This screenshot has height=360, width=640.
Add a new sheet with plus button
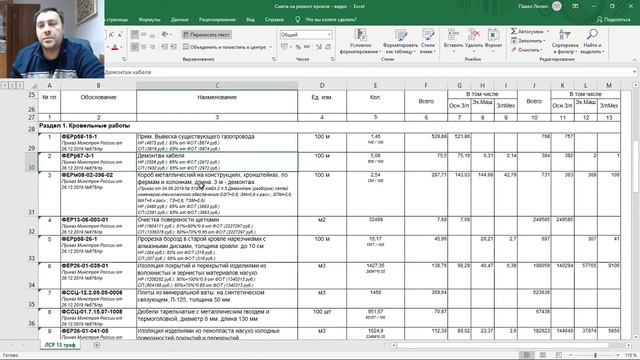(x=97, y=345)
